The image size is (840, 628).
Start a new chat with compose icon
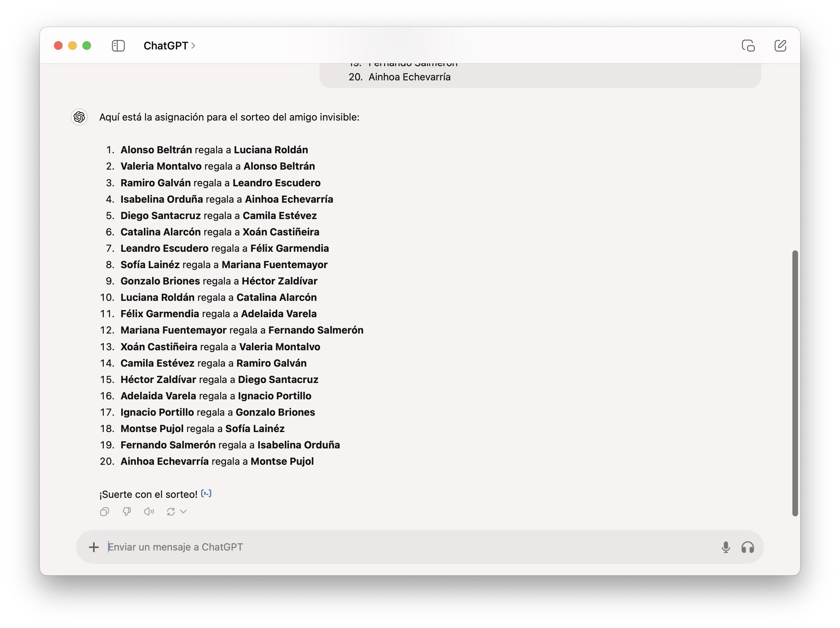(x=780, y=46)
